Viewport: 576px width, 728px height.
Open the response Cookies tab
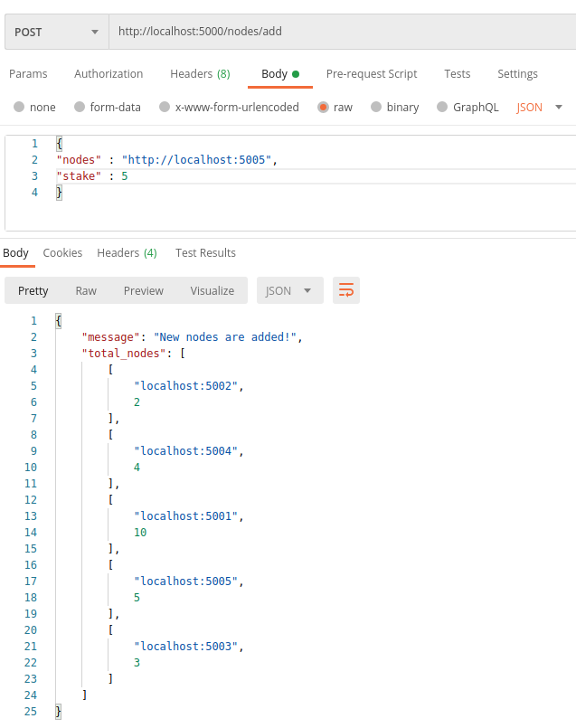(x=62, y=253)
